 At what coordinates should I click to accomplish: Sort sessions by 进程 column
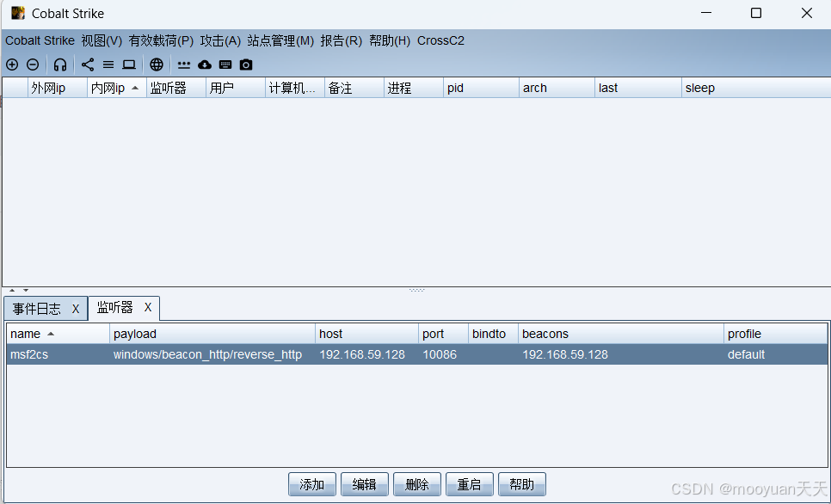tap(414, 88)
